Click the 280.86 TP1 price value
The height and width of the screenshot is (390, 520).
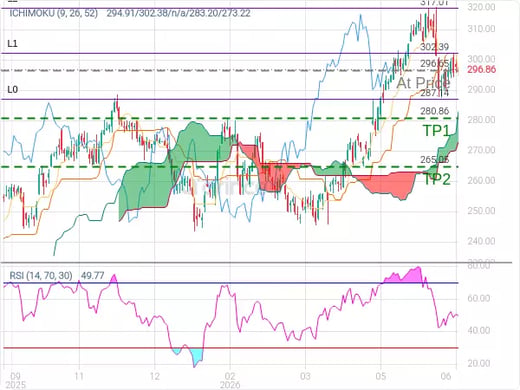point(434,111)
